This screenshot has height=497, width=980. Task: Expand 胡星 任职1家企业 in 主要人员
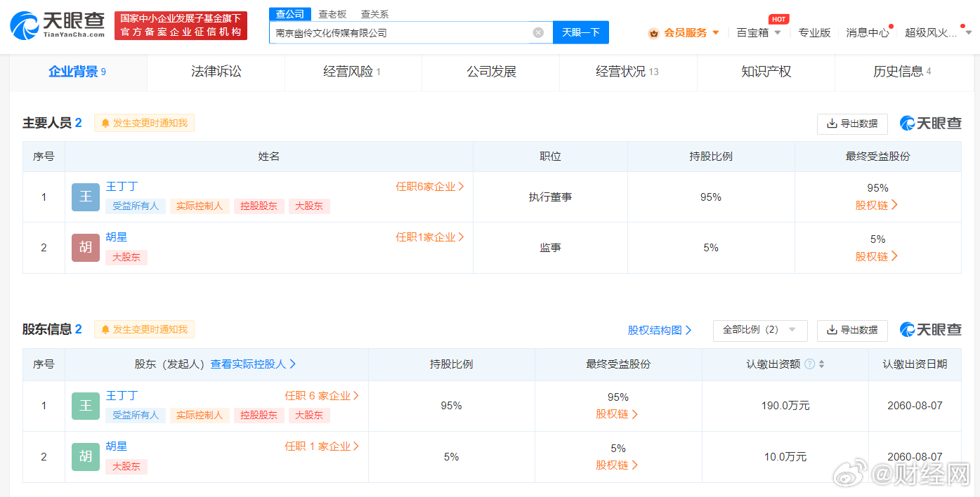click(430, 237)
